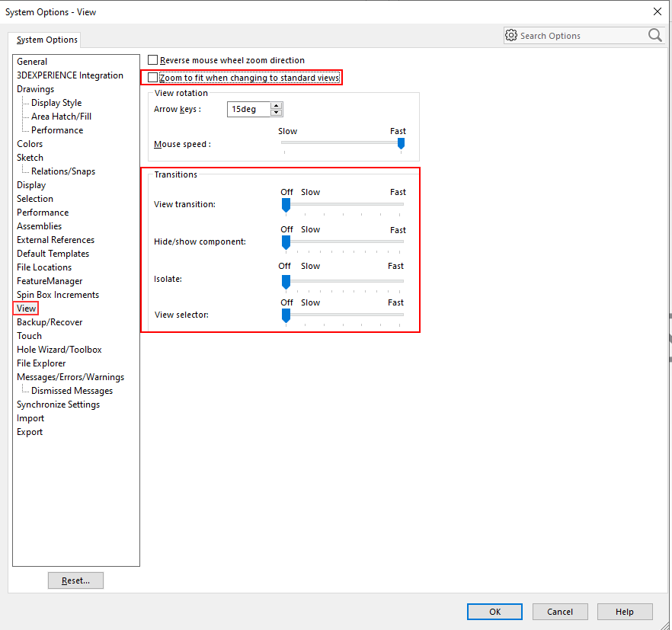Click the gear icon beside Search Options
This screenshot has height=630, width=672.
pyautogui.click(x=511, y=35)
